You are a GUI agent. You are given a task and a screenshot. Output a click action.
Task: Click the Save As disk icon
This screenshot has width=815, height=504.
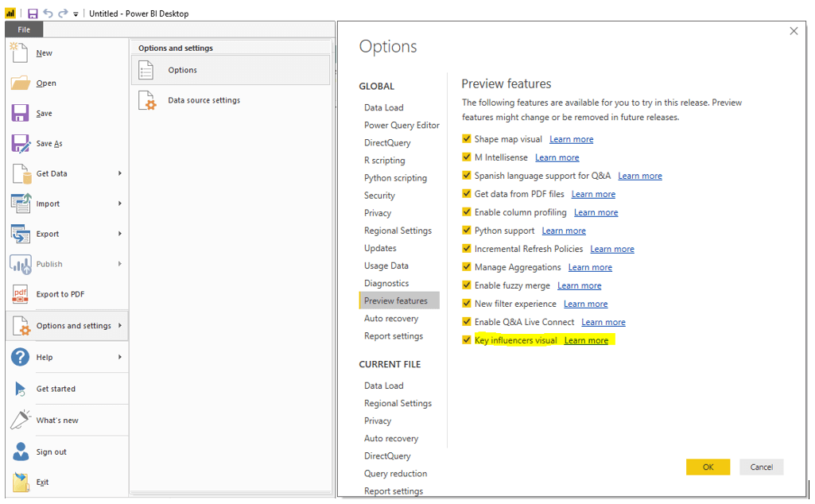[x=21, y=143]
